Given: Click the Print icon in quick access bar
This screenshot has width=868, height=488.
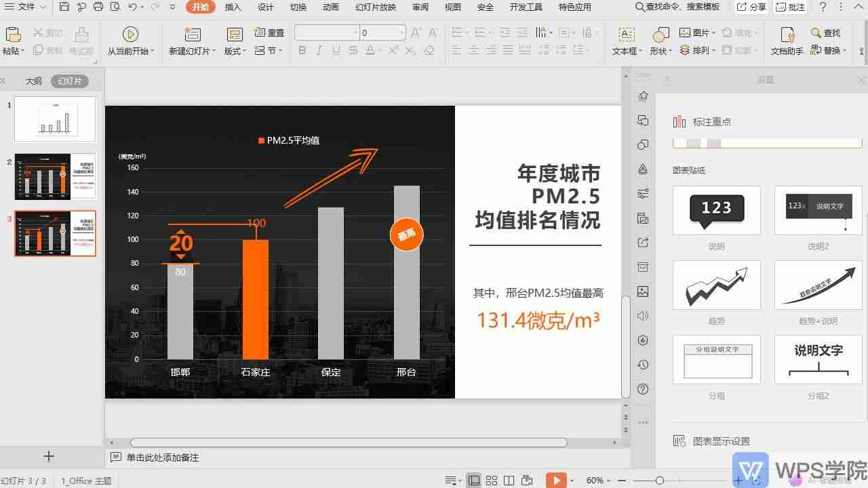Looking at the screenshot, I should (x=98, y=7).
